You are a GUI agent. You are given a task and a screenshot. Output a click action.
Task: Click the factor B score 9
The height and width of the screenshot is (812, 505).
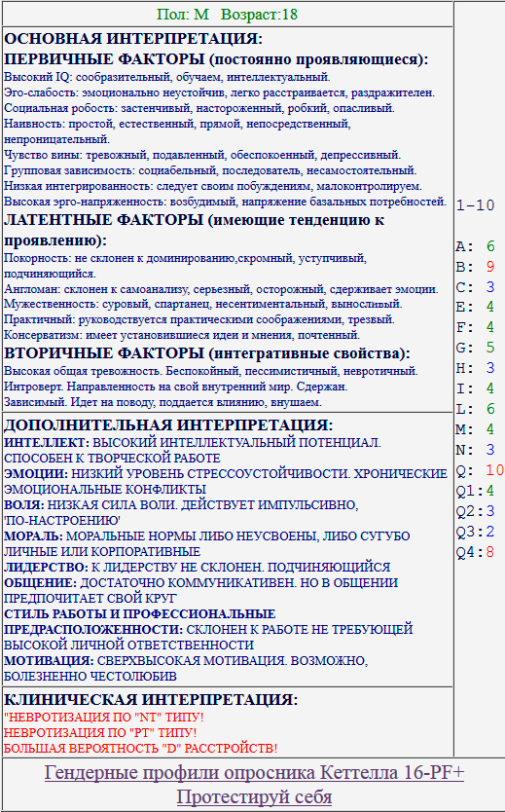(x=490, y=267)
